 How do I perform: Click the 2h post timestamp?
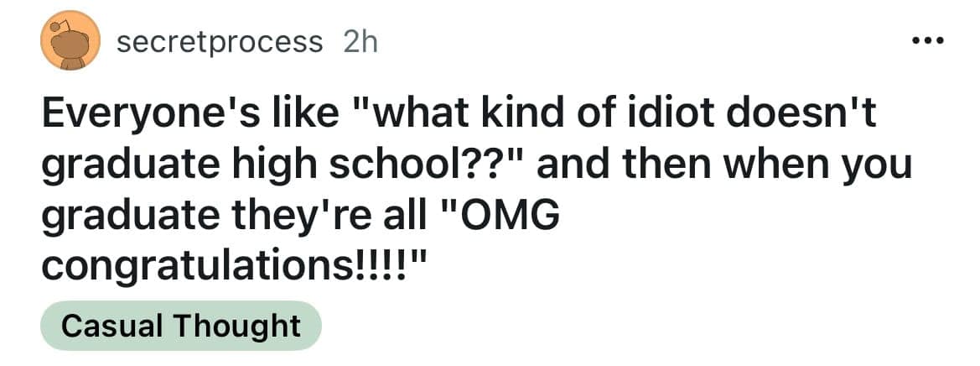tap(360, 41)
